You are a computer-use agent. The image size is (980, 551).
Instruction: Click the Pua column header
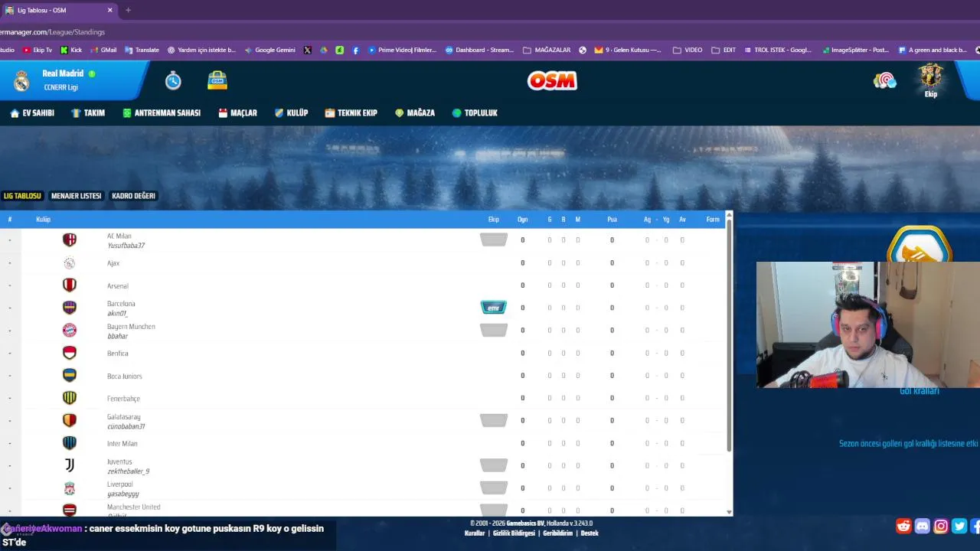click(612, 220)
